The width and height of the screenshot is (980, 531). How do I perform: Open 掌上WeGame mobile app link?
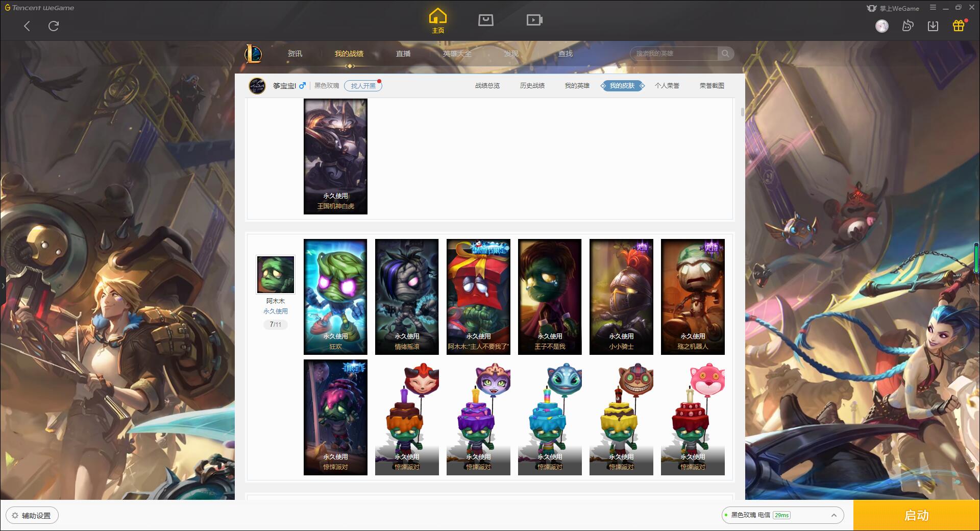pyautogui.click(x=893, y=8)
